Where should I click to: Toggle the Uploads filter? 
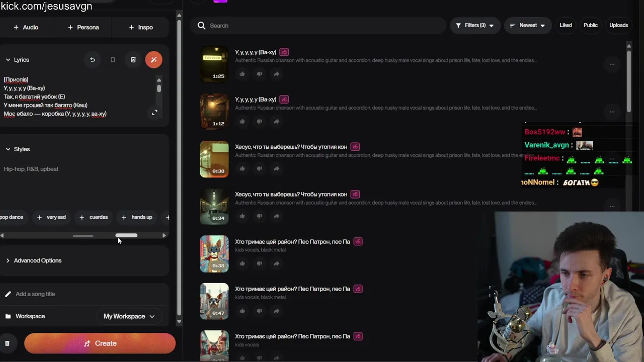(618, 25)
